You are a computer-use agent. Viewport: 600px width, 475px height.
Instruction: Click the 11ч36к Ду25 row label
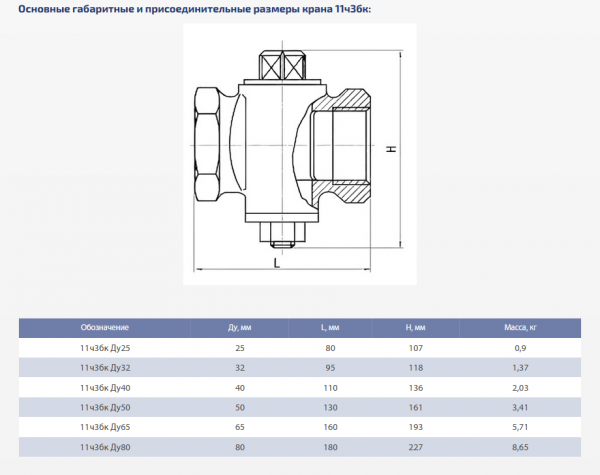[105, 347]
